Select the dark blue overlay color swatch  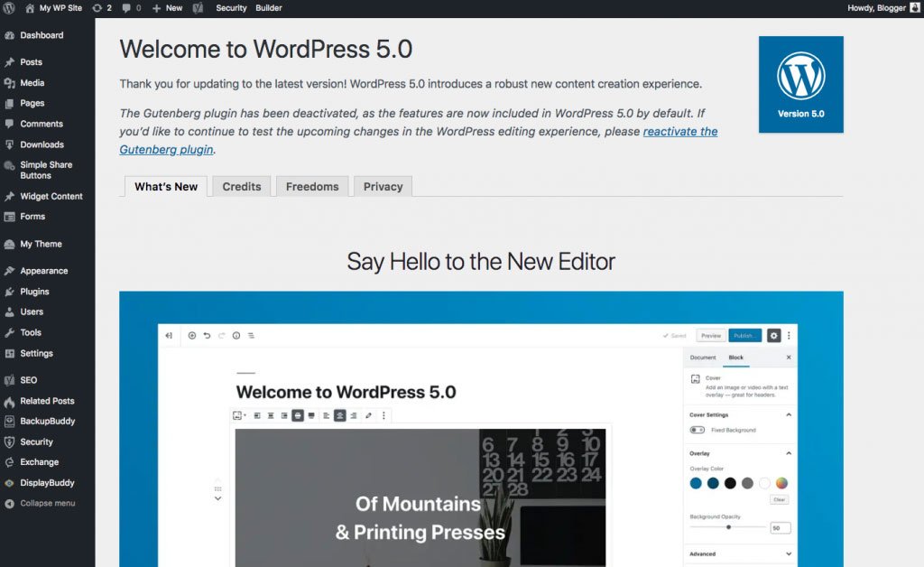click(x=711, y=482)
